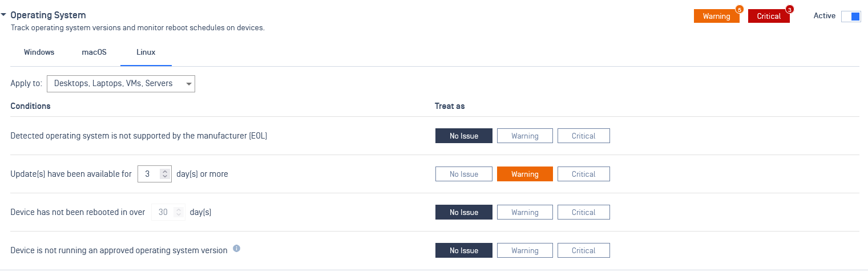868x272 pixels.
Task: Mark not rebooted condition as Critical
Action: pyautogui.click(x=583, y=212)
